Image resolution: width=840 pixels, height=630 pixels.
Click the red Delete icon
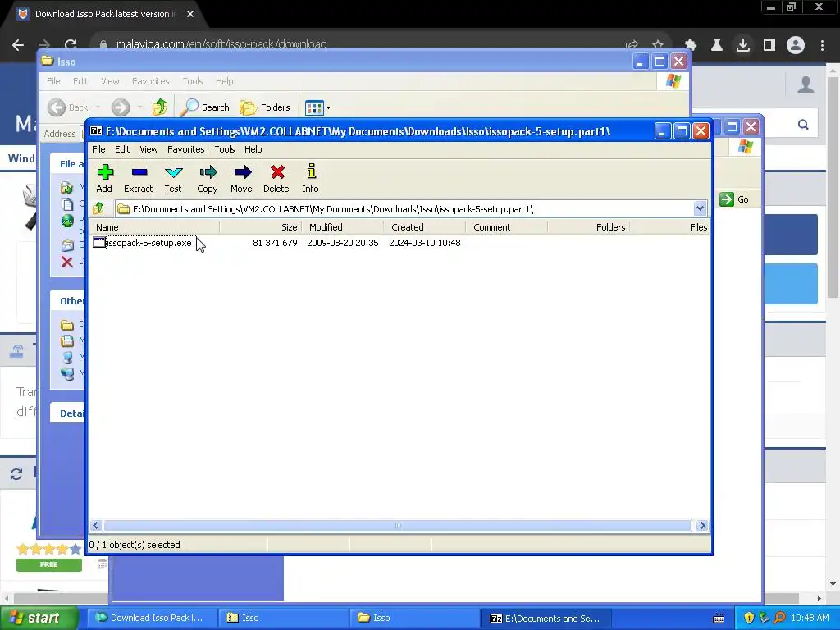(276, 178)
